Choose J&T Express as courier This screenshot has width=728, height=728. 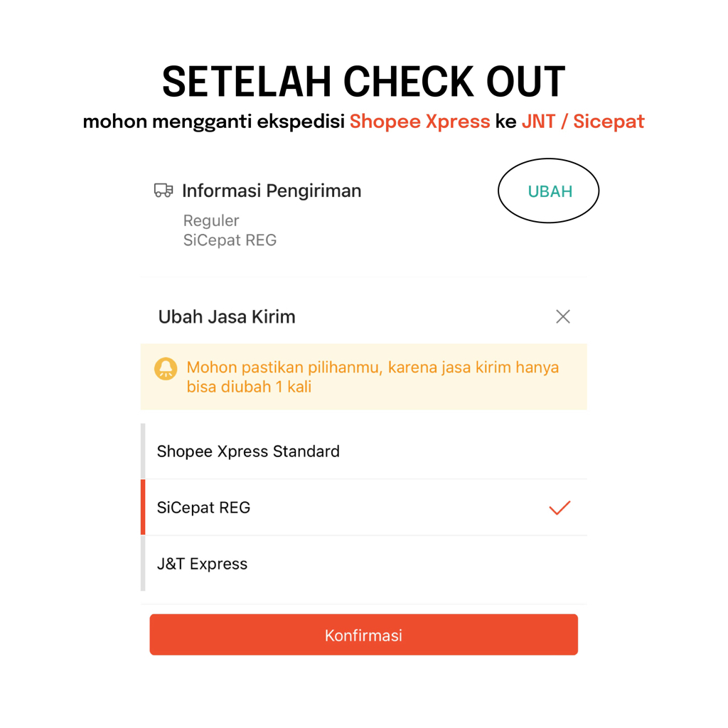(x=203, y=564)
